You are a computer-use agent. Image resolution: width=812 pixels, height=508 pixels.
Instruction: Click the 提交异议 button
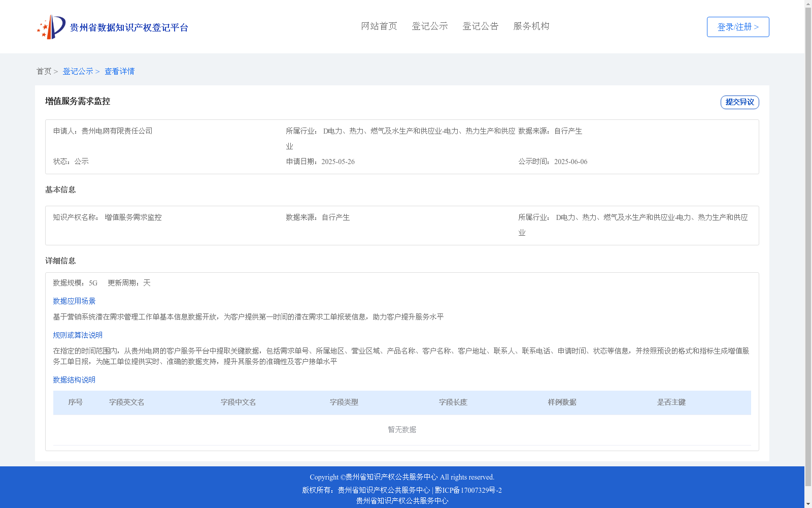click(x=739, y=102)
